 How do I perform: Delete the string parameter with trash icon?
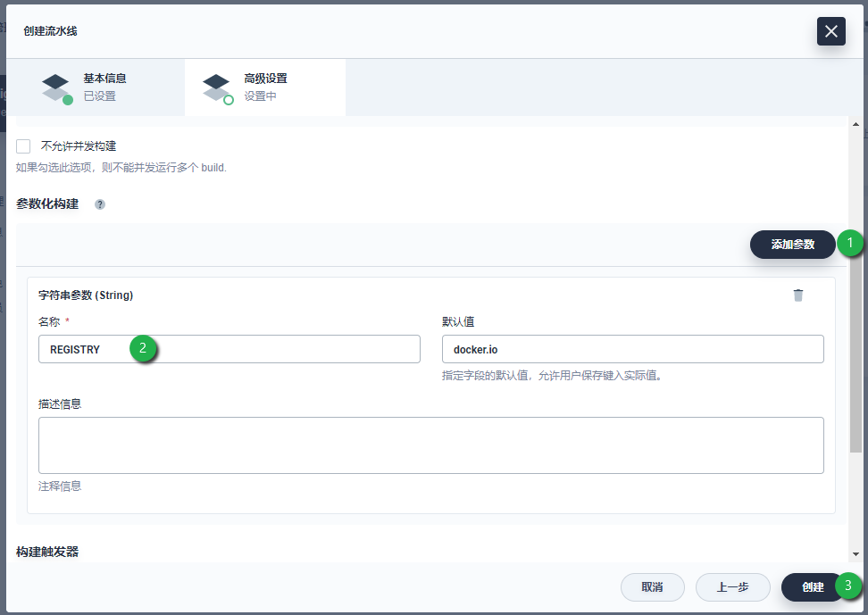(x=797, y=295)
